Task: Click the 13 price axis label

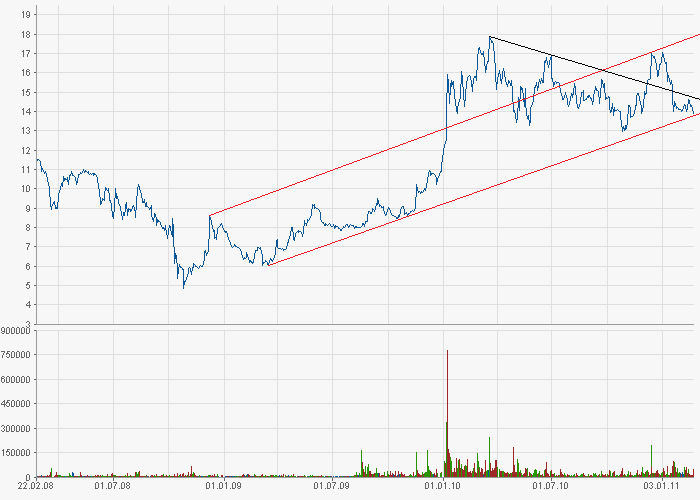Action: click(25, 131)
